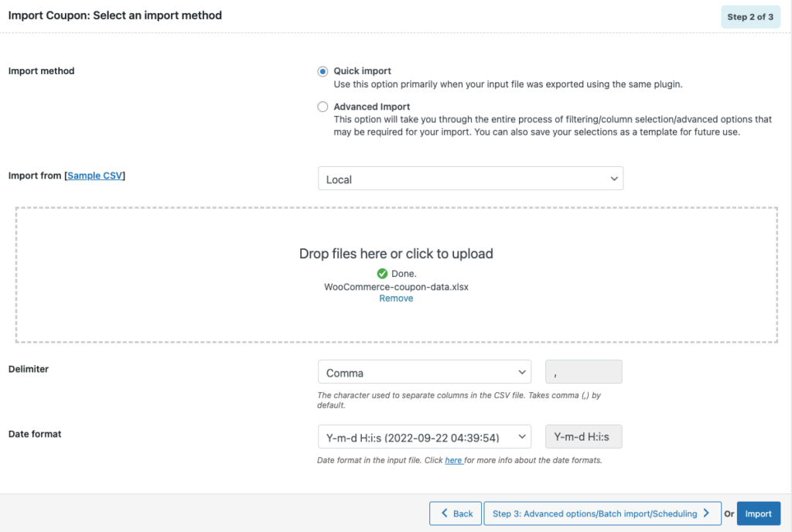Click the Delimiter field label
The width and height of the screenshot is (792, 532).
coord(29,369)
